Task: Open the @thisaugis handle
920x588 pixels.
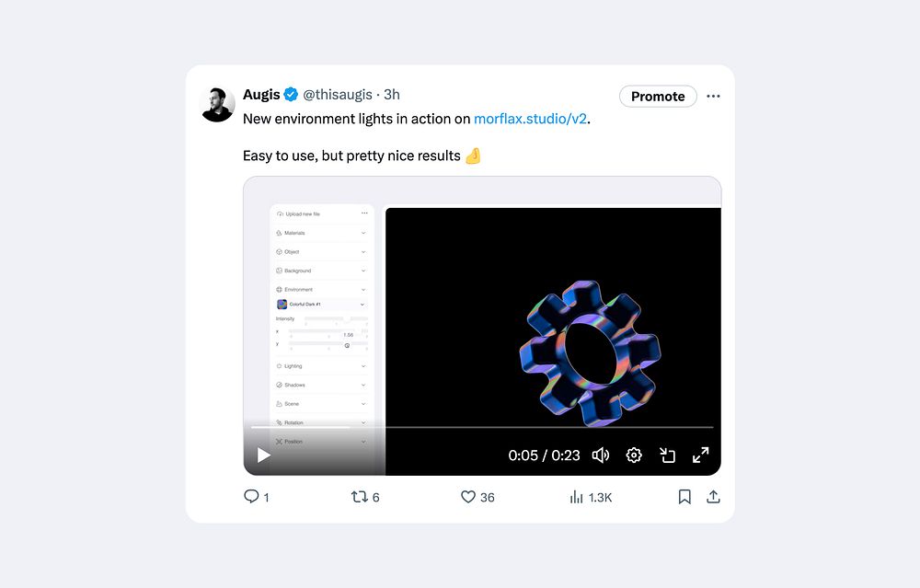Action: (338, 95)
